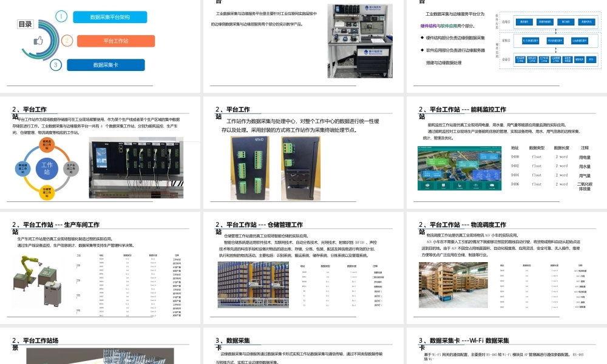Viewport: 607px width, 364px height.
Task: Select the right device back-view photo
Action: click(301, 168)
